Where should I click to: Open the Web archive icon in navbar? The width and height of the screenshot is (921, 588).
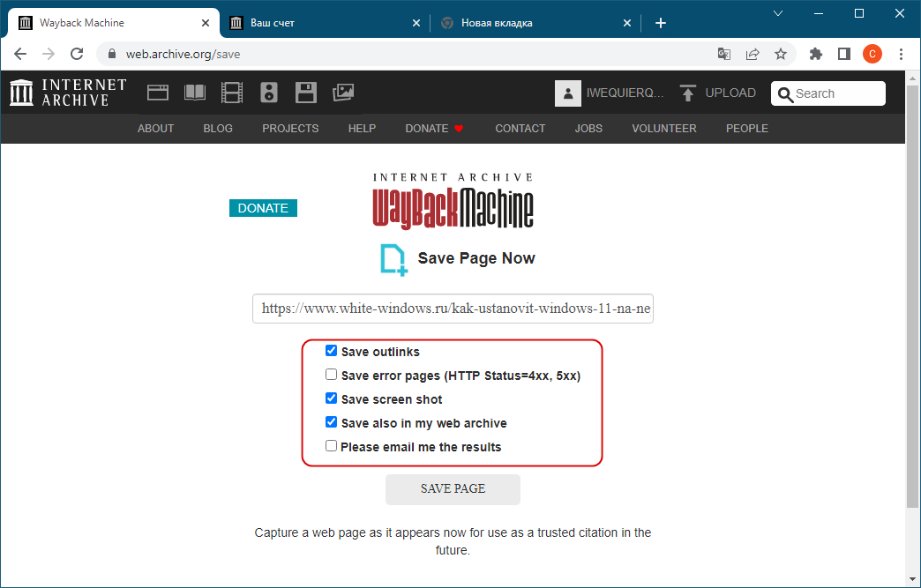(157, 93)
